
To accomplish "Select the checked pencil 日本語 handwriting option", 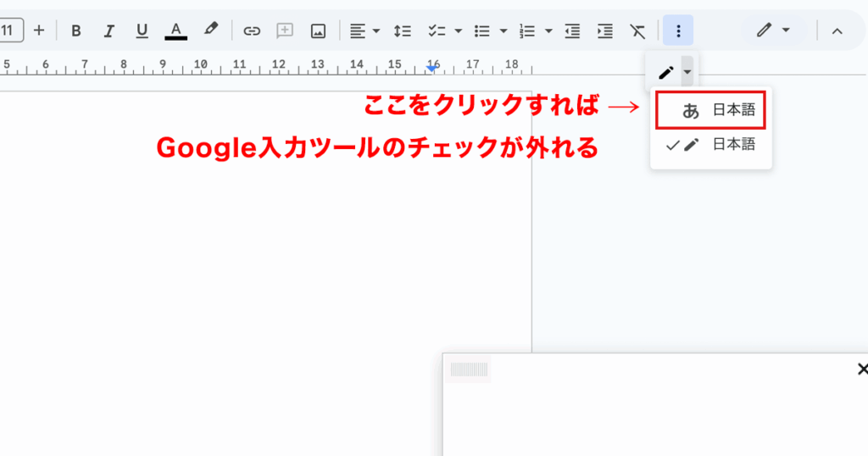I will pyautogui.click(x=711, y=145).
